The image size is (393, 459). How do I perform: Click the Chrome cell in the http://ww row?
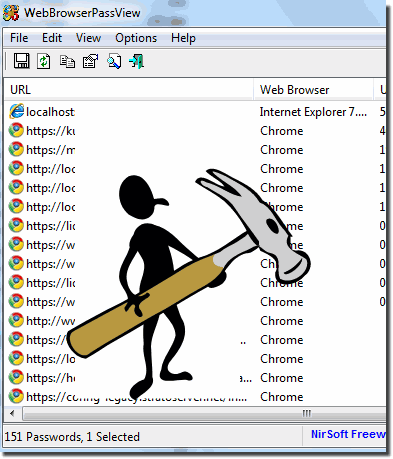click(282, 321)
